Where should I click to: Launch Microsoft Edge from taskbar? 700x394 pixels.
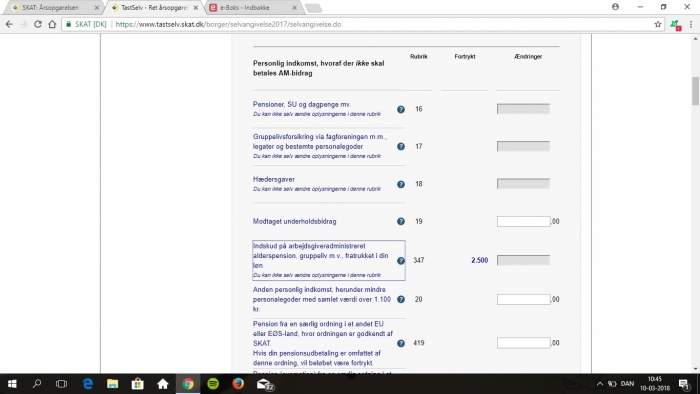tap(88, 384)
